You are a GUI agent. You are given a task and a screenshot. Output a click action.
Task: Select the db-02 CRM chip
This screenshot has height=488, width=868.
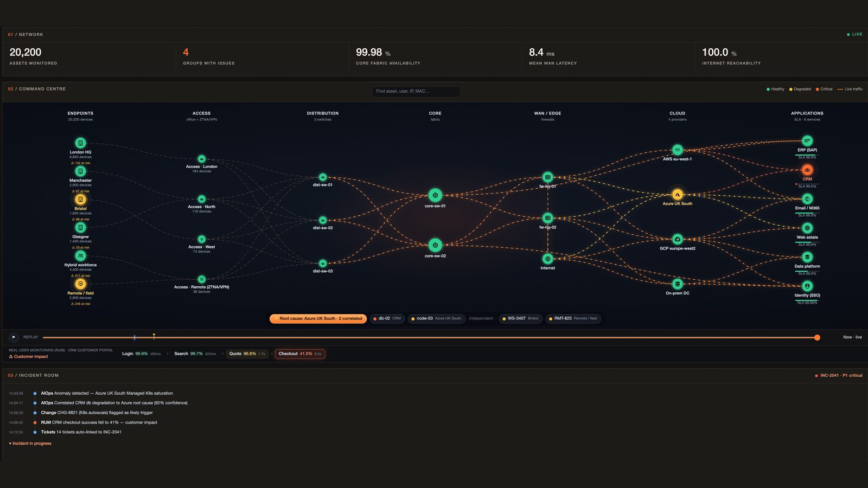click(x=387, y=319)
